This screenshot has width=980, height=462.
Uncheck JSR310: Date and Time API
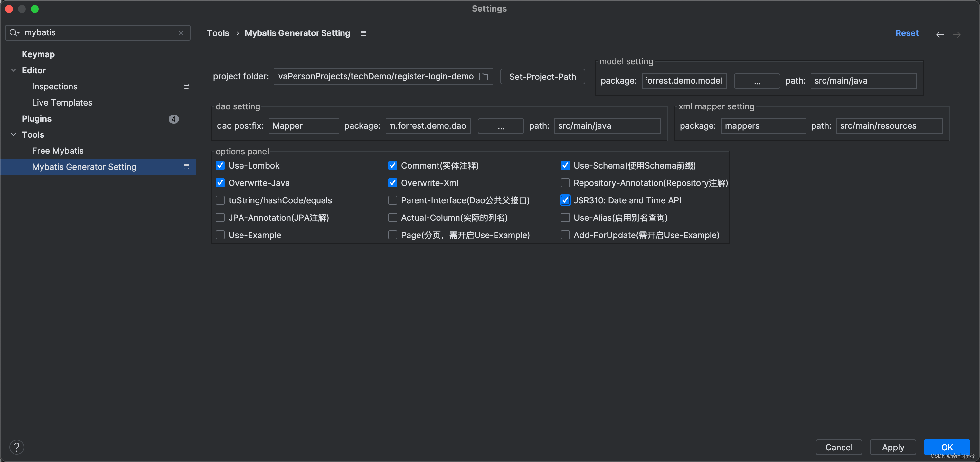pyautogui.click(x=565, y=200)
